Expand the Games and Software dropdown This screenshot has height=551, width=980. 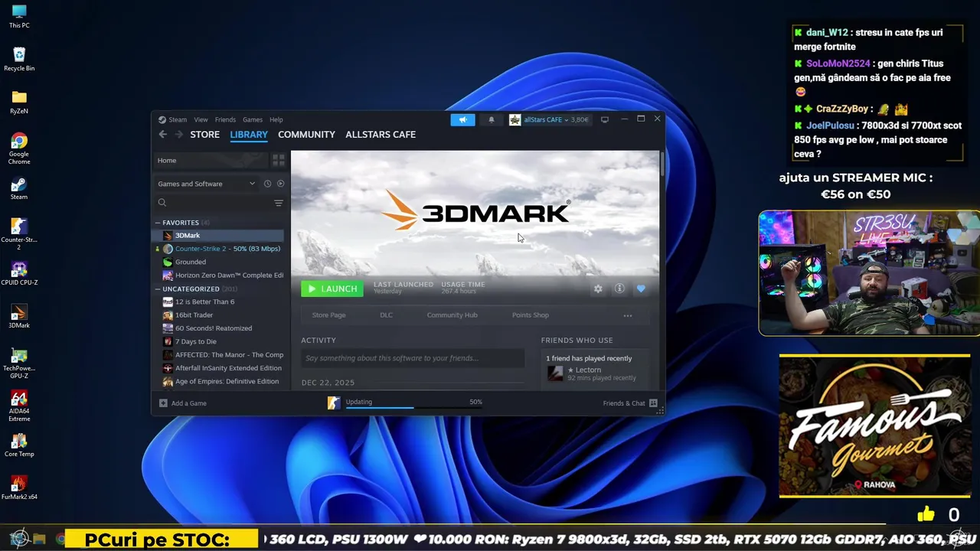click(206, 184)
